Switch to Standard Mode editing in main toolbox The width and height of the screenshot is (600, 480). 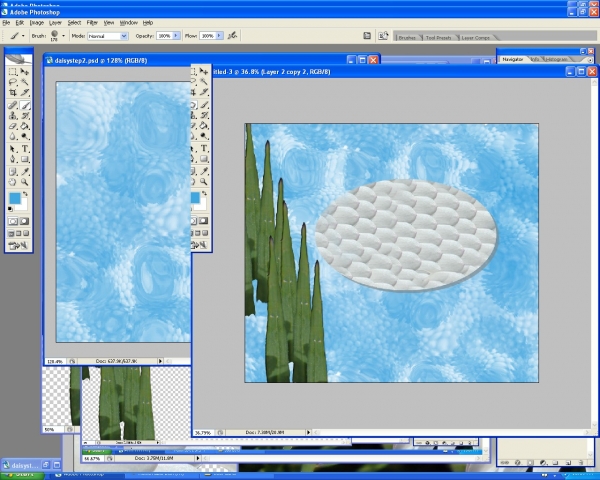point(13,221)
